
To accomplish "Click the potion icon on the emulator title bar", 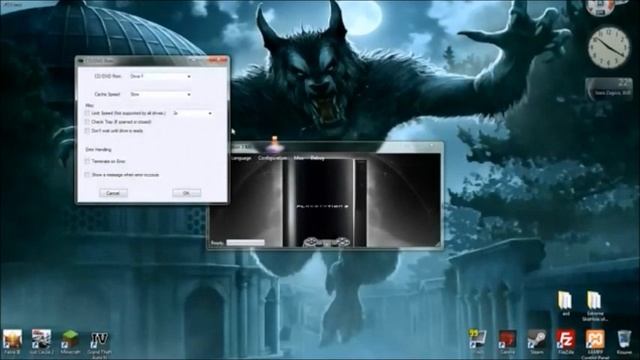I will click(275, 144).
